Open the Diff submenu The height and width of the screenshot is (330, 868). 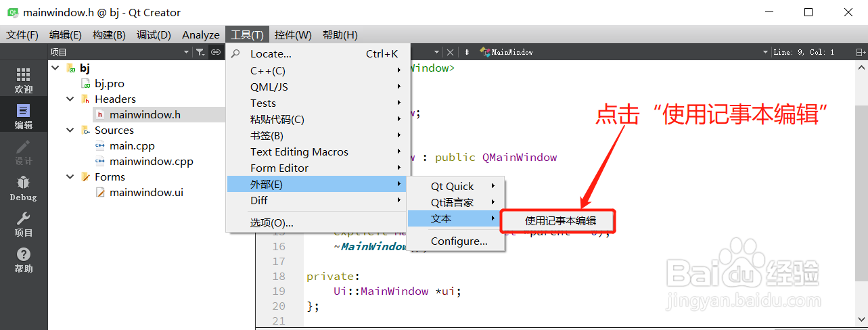pos(317,200)
